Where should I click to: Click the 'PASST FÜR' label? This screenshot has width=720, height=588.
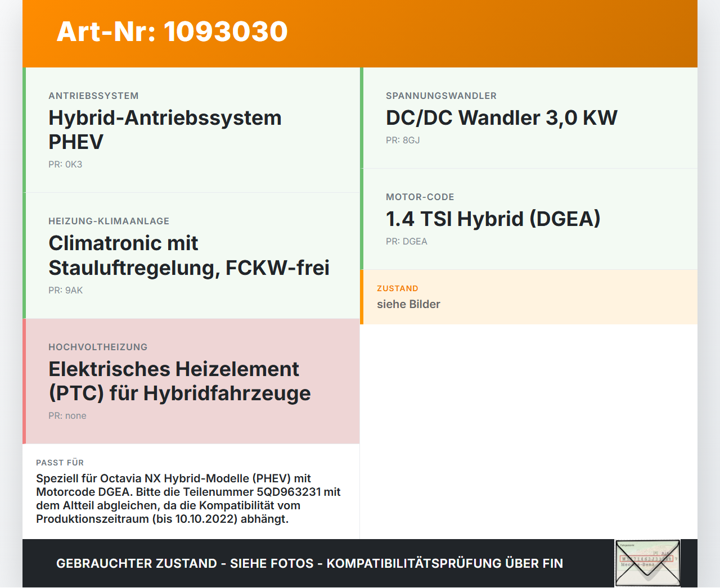[x=60, y=463]
